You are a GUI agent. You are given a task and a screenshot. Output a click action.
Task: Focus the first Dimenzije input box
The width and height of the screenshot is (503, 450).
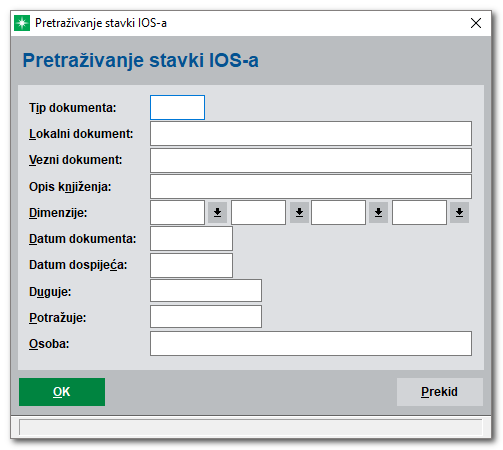pyautogui.click(x=177, y=212)
